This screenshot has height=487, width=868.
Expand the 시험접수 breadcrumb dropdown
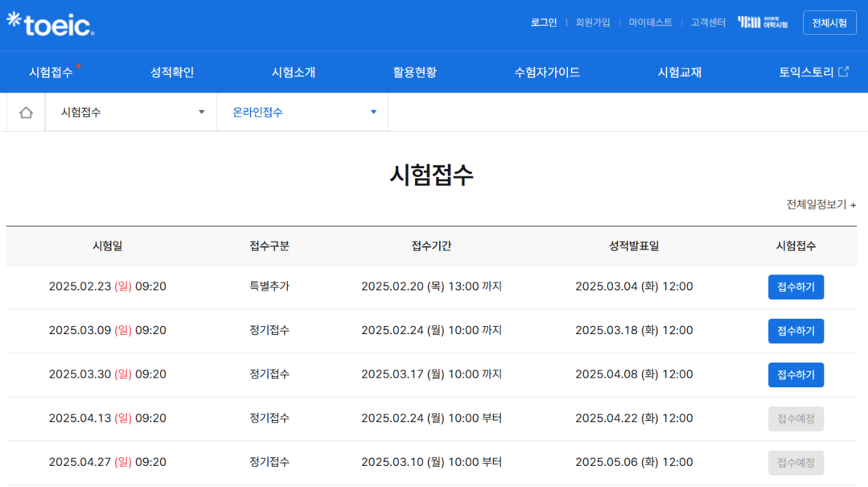click(x=131, y=113)
